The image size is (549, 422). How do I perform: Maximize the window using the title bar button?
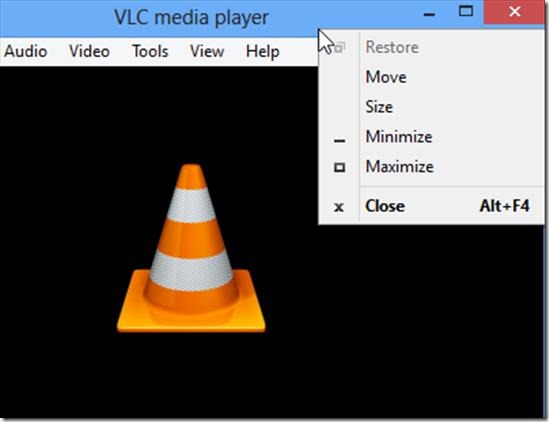(466, 11)
